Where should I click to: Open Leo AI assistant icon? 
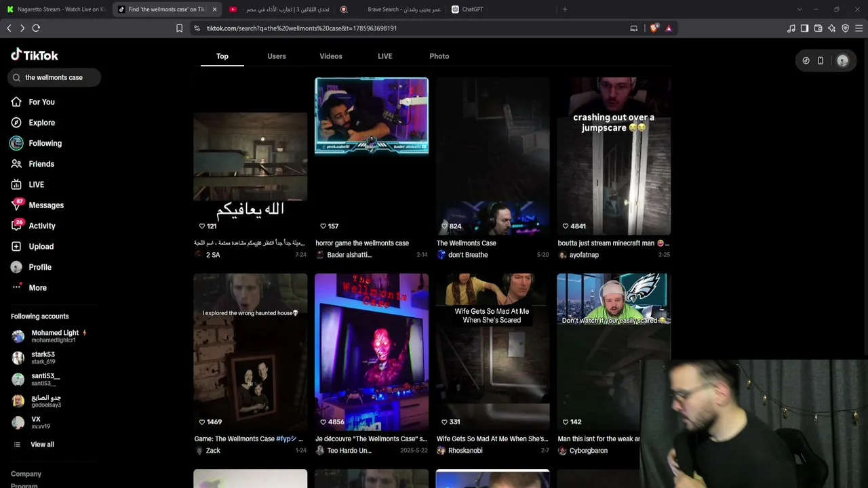[831, 28]
